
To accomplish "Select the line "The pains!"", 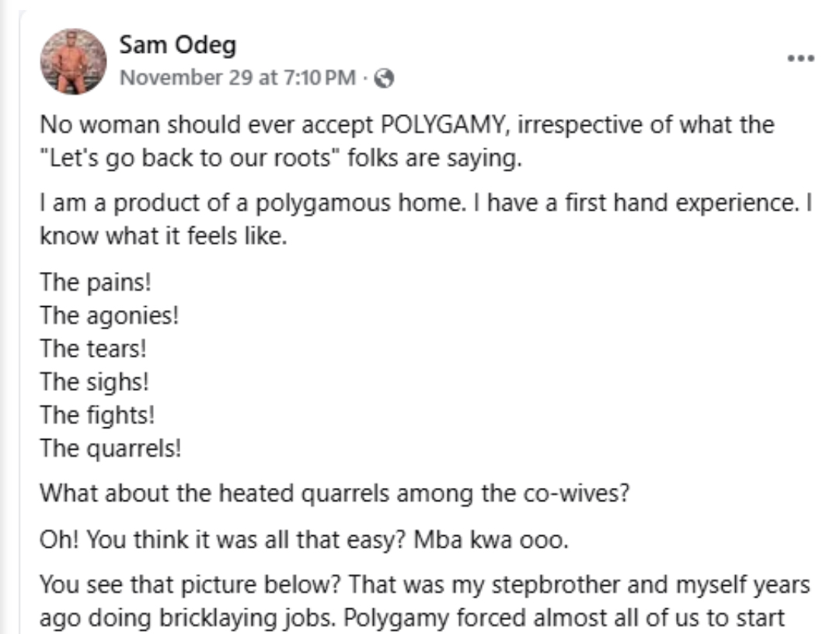I will (96, 282).
